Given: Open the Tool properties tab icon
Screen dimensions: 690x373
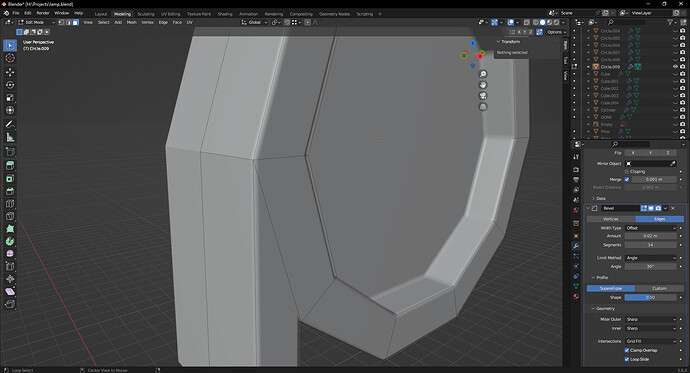Looking at the screenshot, I should click(x=576, y=157).
